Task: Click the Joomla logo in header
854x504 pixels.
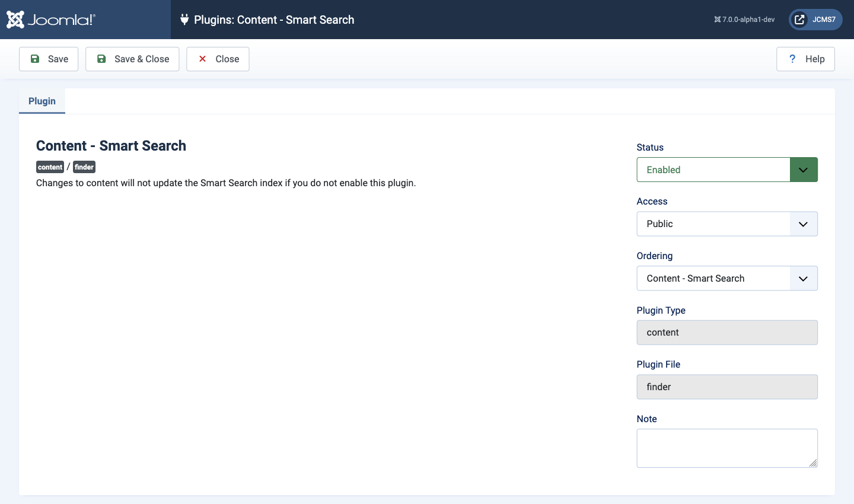Action: click(51, 20)
